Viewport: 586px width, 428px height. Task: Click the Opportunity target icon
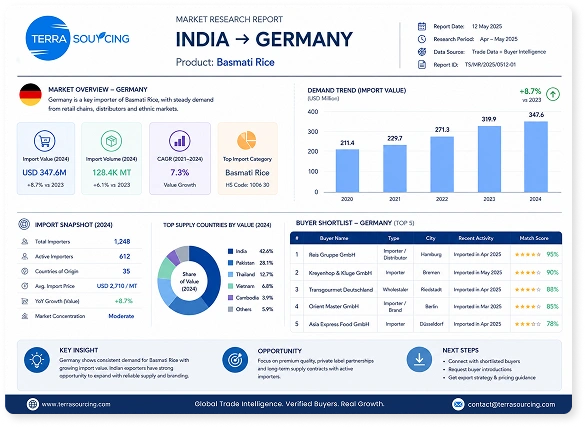(x=235, y=360)
